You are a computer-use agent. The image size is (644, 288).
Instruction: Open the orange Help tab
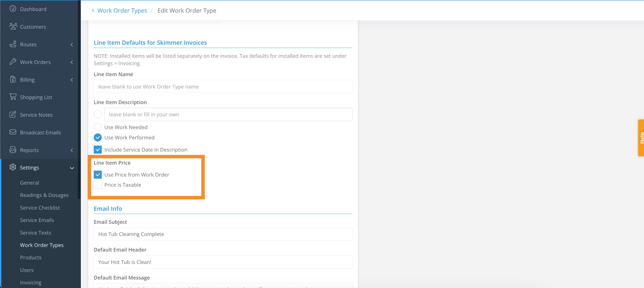(x=641, y=138)
